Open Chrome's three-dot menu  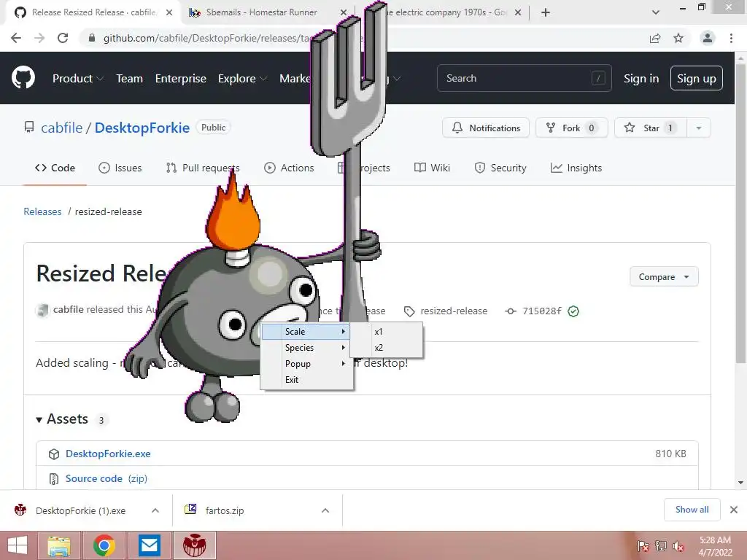(731, 38)
